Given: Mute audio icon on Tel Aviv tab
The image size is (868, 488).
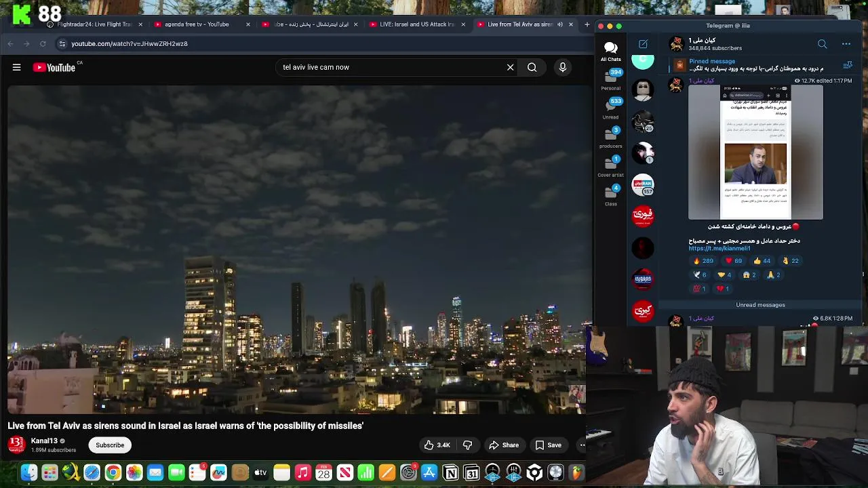Looking at the screenshot, I should (560, 24).
